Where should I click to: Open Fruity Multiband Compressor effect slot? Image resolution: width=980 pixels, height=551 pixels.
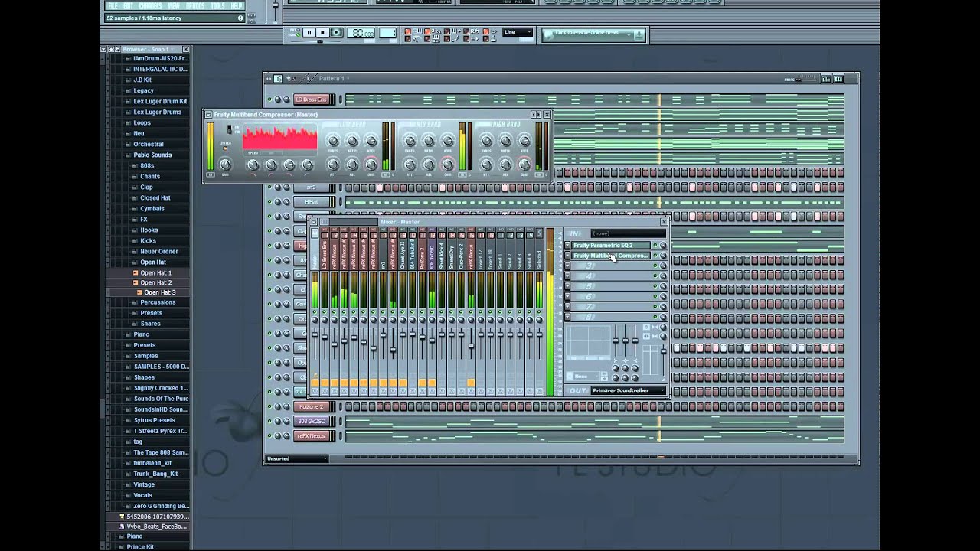[612, 256]
